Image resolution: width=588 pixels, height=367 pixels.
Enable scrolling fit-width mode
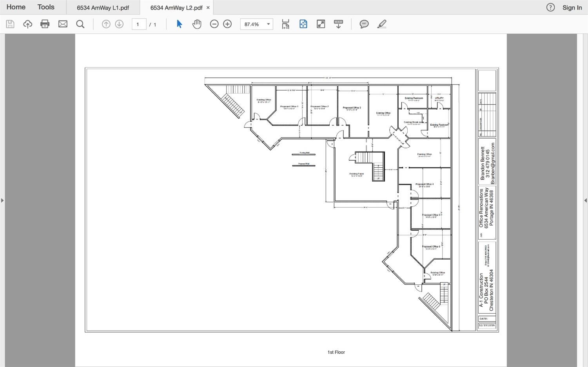[x=285, y=24]
